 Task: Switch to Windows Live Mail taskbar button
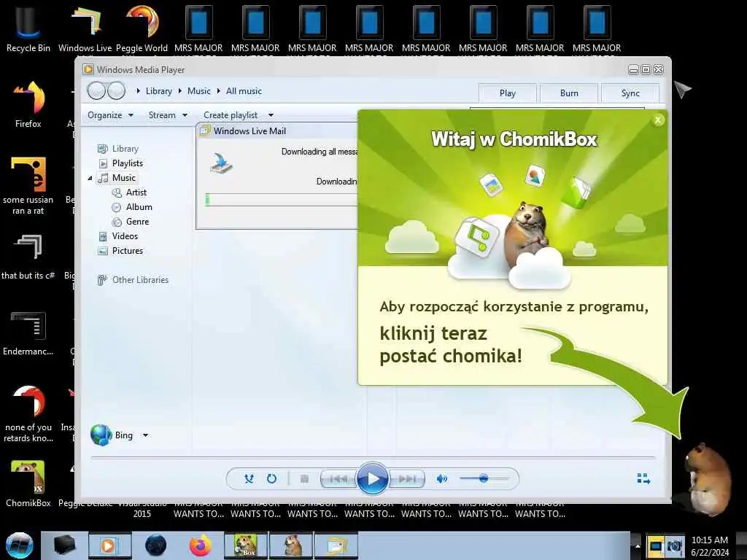point(336,545)
